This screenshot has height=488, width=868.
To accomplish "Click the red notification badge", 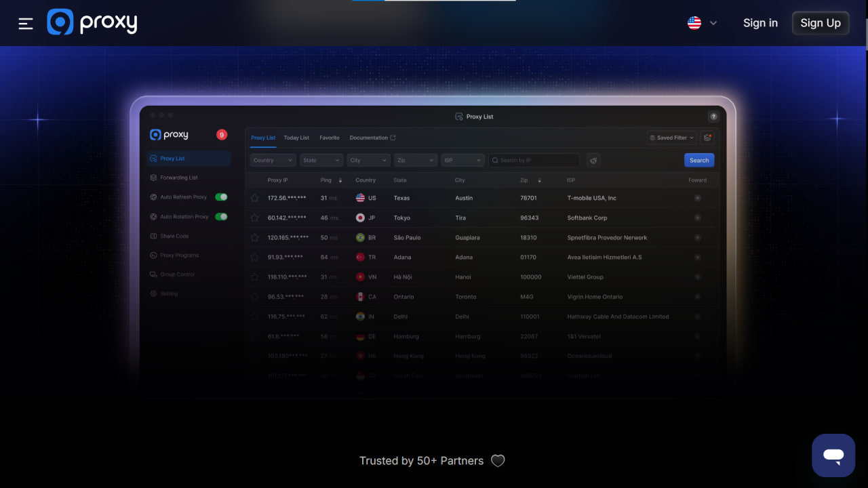I will pos(222,135).
